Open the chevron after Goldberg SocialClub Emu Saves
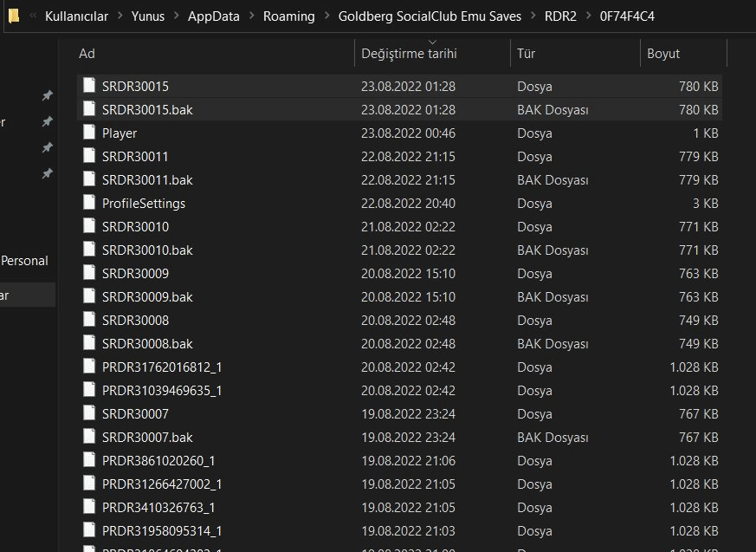The image size is (756, 552). (533, 16)
